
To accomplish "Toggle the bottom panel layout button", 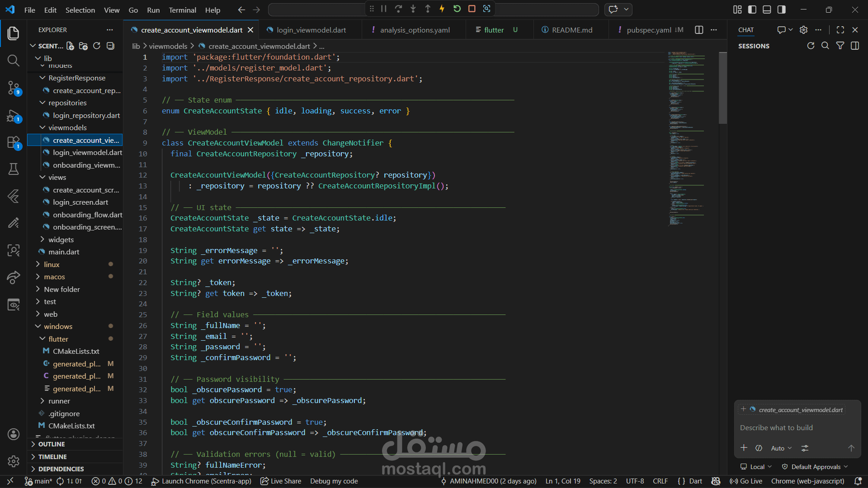I will coord(767,9).
